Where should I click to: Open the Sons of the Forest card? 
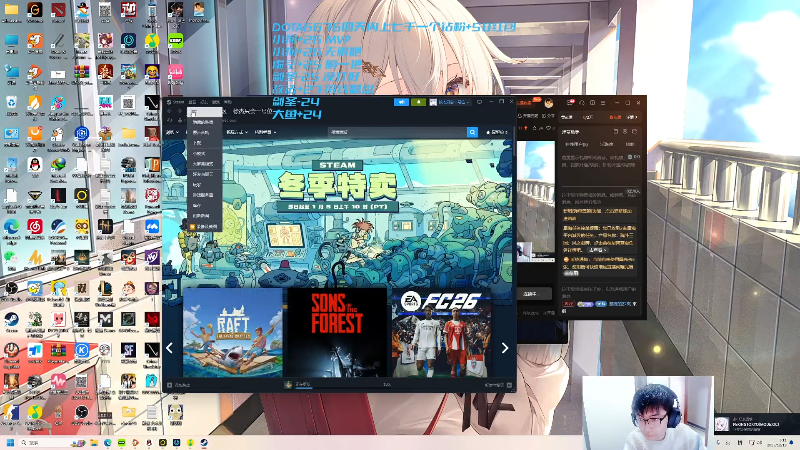coord(337,333)
